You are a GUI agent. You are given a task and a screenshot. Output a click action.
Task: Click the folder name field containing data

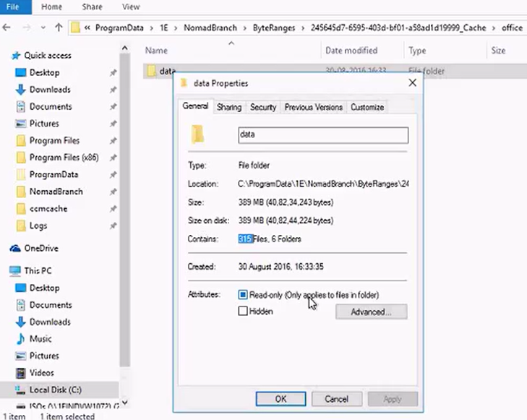[x=322, y=135]
